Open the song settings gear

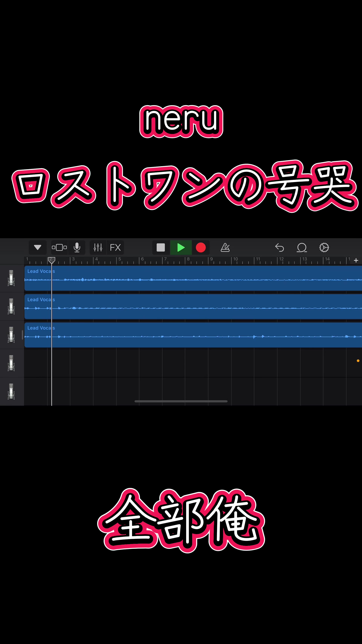point(324,247)
